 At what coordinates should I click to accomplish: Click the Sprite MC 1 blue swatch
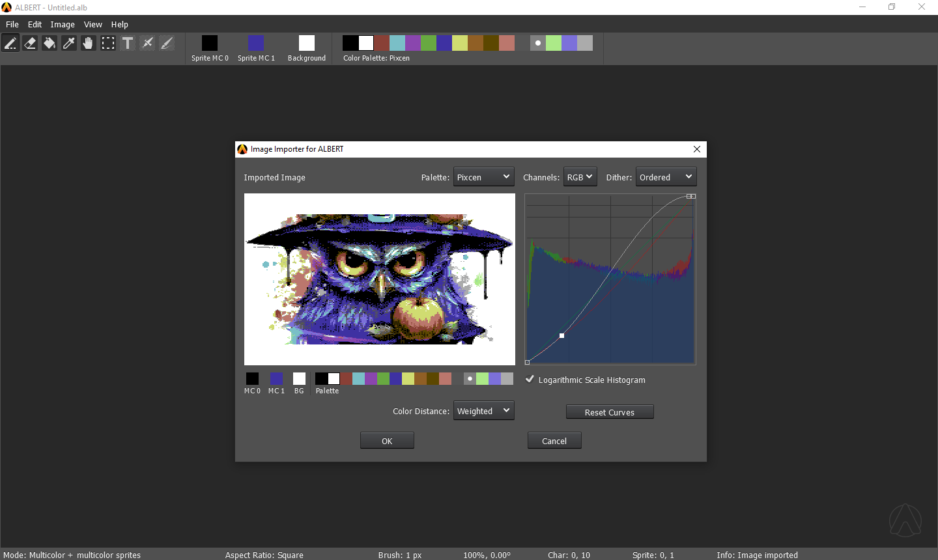pos(256,43)
